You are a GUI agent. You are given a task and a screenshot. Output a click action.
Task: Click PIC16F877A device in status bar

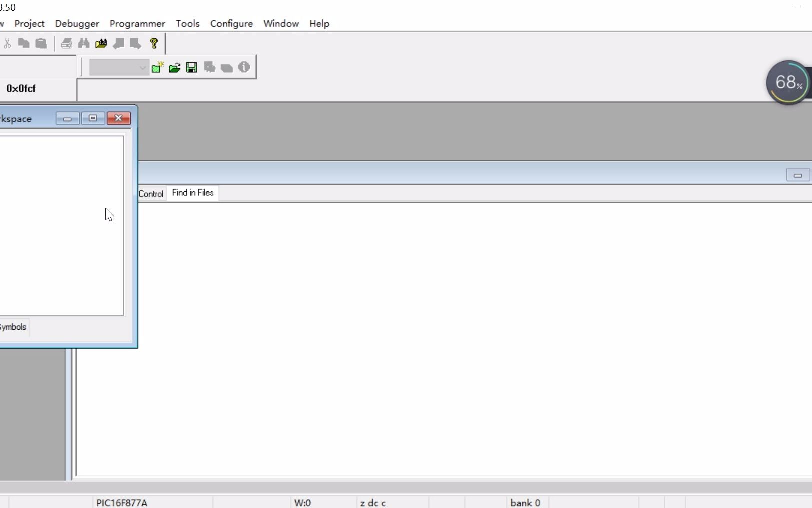coord(122,503)
